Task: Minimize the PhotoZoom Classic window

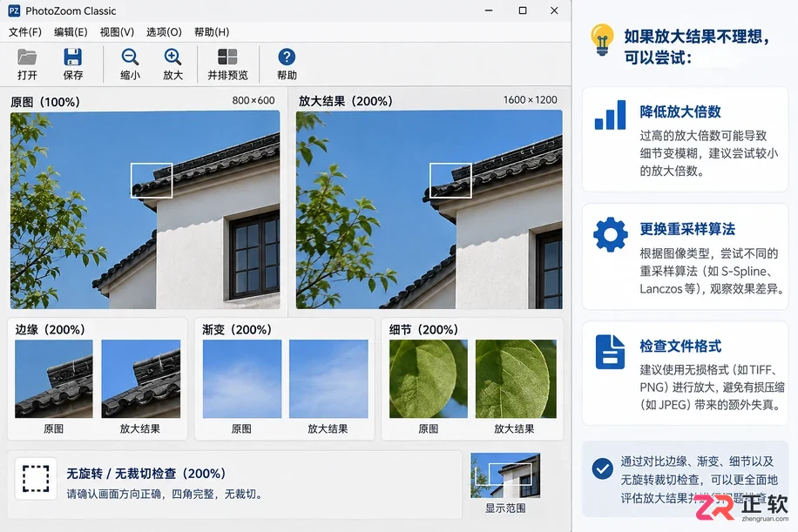Action: 489,10
